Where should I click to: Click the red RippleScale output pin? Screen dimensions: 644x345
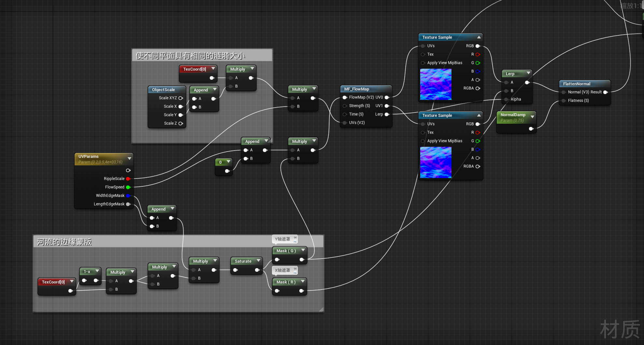pyautogui.click(x=128, y=179)
